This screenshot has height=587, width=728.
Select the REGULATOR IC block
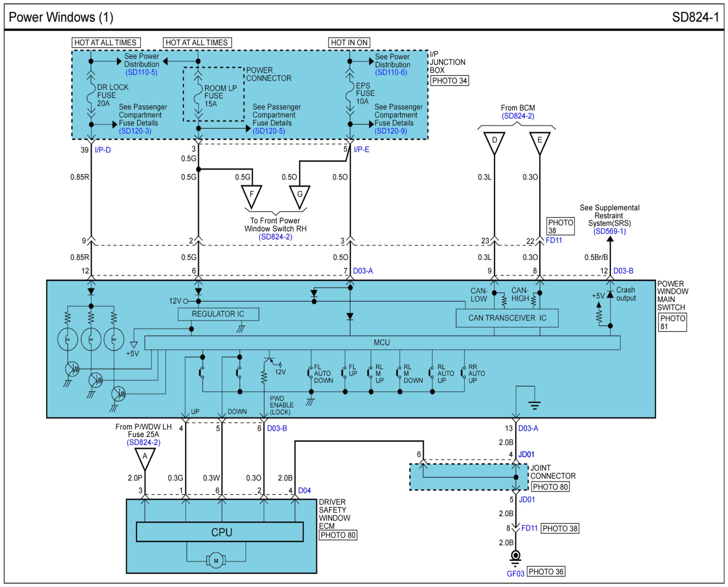218,314
